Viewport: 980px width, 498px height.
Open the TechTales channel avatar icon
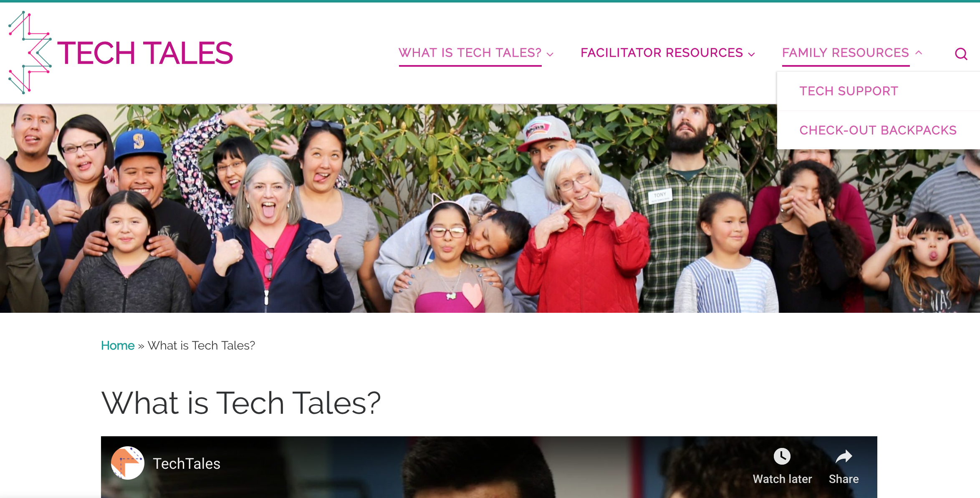[128, 463]
